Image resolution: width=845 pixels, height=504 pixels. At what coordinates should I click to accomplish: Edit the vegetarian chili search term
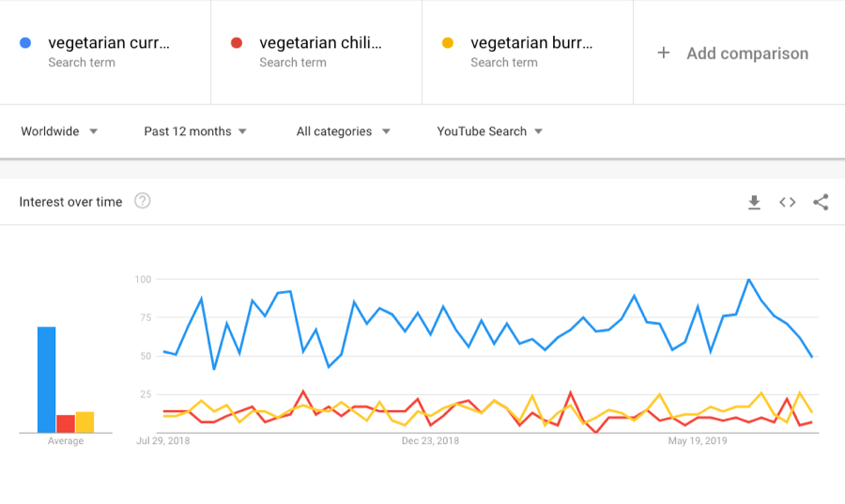(x=320, y=43)
